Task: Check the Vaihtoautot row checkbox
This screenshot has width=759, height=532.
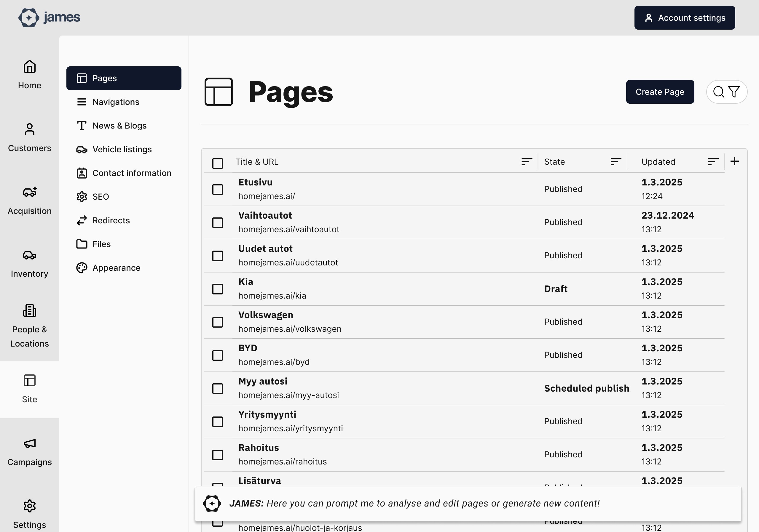Action: click(x=218, y=222)
